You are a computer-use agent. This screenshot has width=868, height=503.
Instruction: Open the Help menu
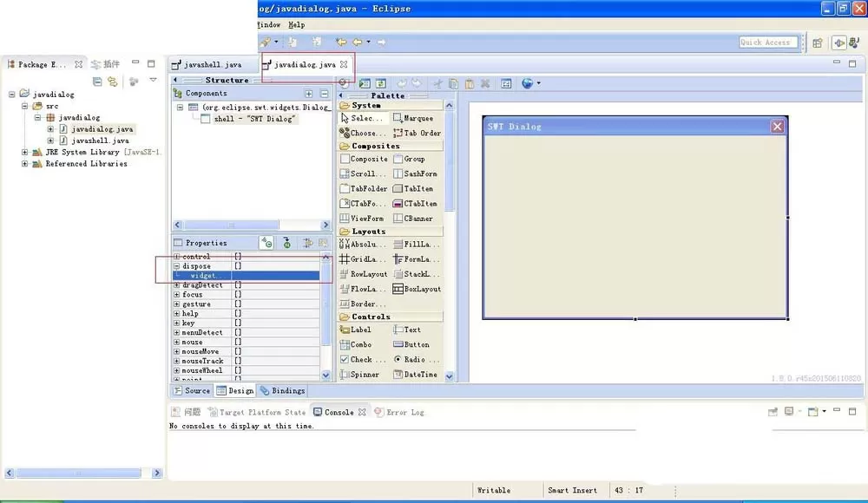coord(297,25)
